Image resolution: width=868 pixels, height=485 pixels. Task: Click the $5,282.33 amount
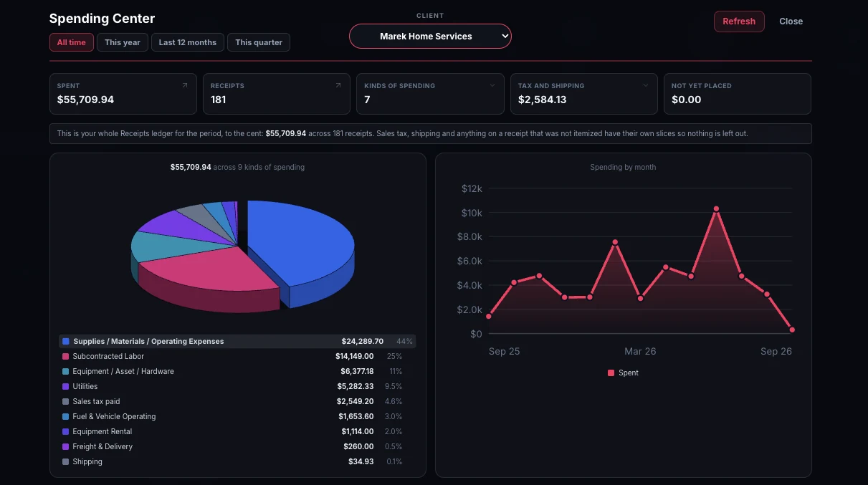tap(356, 387)
